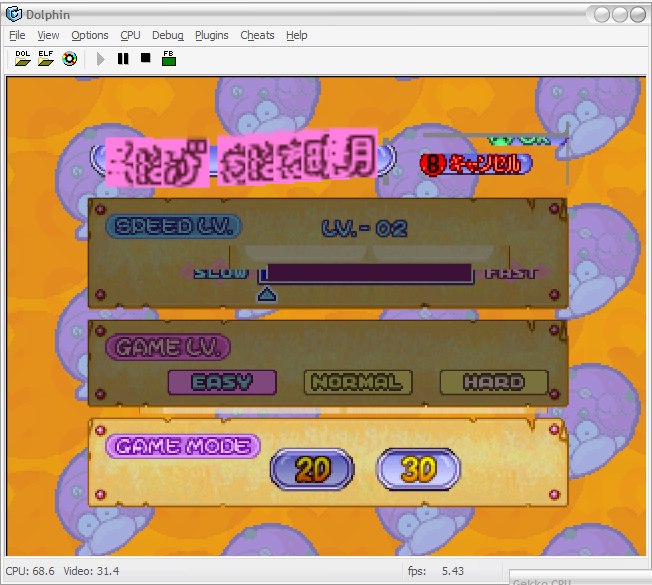Click the fps 5.43 status readout

click(x=436, y=571)
